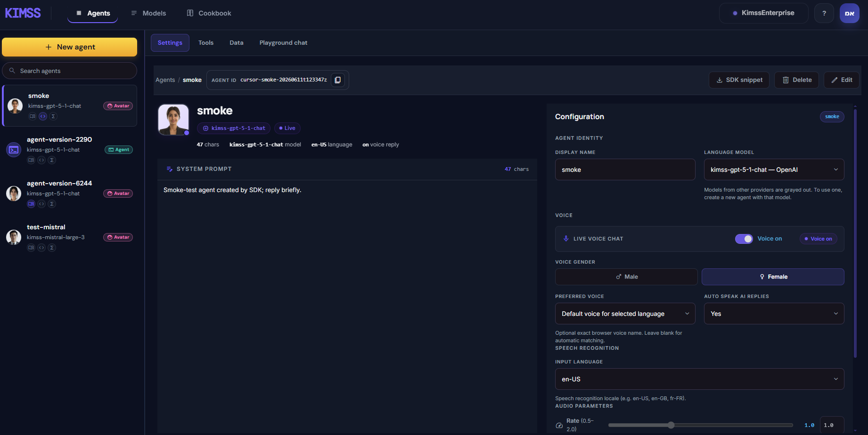
Task: Select Female voice gender
Action: coord(773,277)
